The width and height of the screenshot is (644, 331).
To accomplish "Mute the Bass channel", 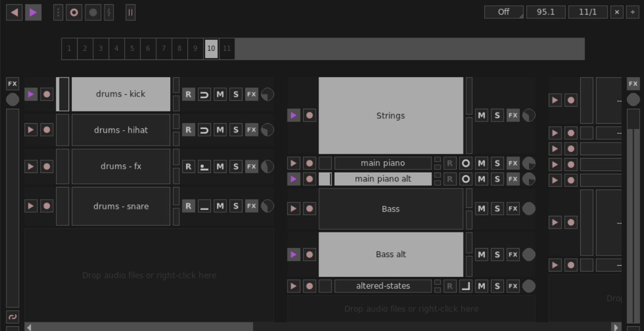I will [x=480, y=208].
